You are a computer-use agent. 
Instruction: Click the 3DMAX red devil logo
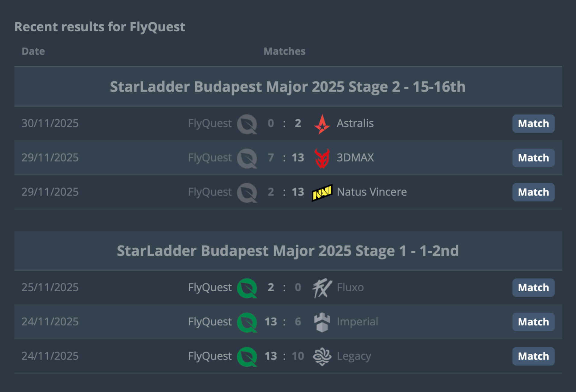click(322, 158)
